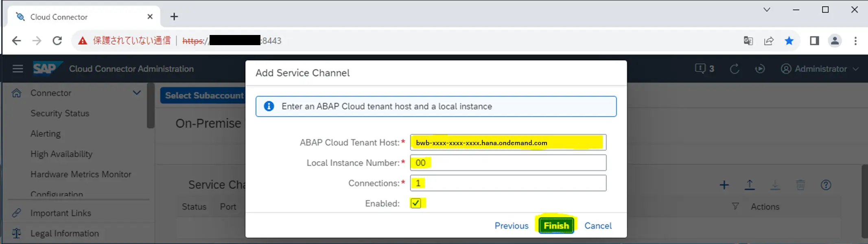Click the Port column header
Screen dimensions: 868x244
click(228, 207)
